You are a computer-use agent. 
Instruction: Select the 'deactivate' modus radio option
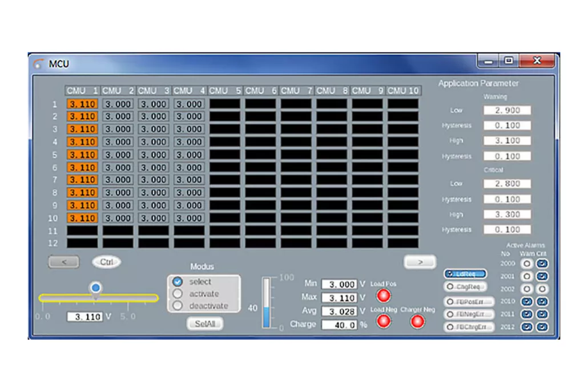(x=178, y=306)
